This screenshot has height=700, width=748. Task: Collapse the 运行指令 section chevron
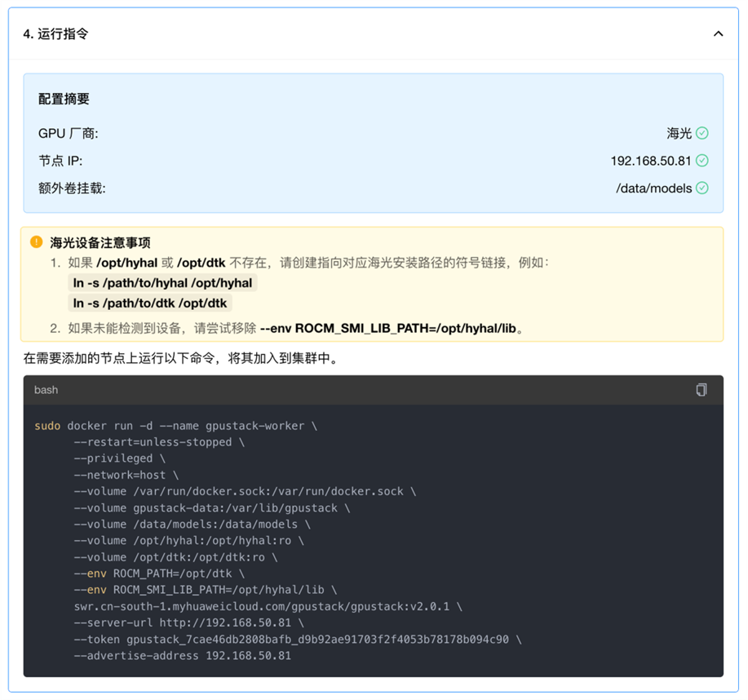(x=718, y=34)
